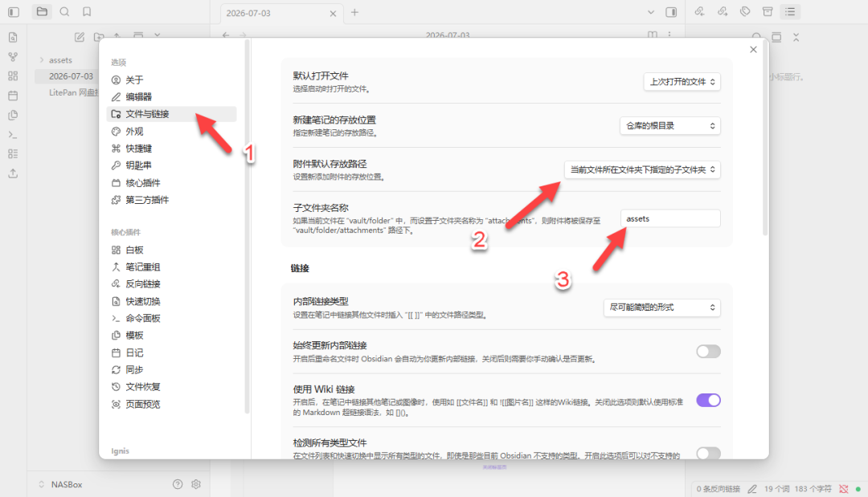
Task: Open the bookmarks icon in sidebar header
Action: coord(87,11)
